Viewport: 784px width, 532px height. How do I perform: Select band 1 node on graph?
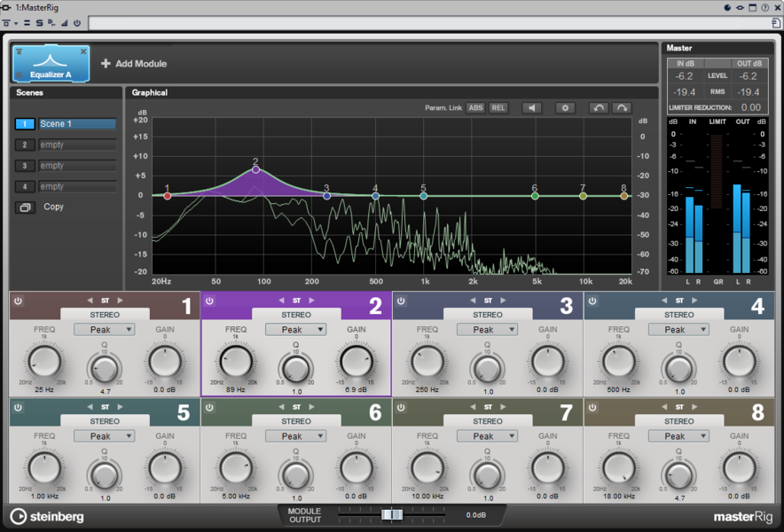click(168, 196)
